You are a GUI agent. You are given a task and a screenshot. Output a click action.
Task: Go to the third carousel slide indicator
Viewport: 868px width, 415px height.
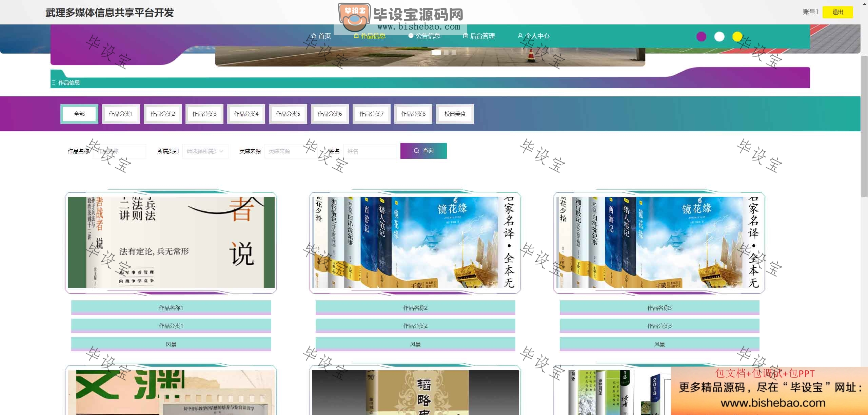[454, 53]
